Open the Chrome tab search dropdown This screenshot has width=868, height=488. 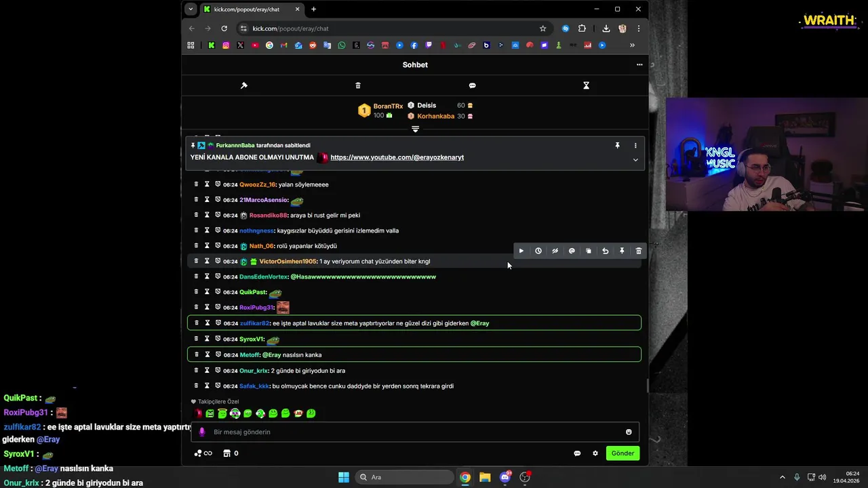pyautogui.click(x=191, y=9)
